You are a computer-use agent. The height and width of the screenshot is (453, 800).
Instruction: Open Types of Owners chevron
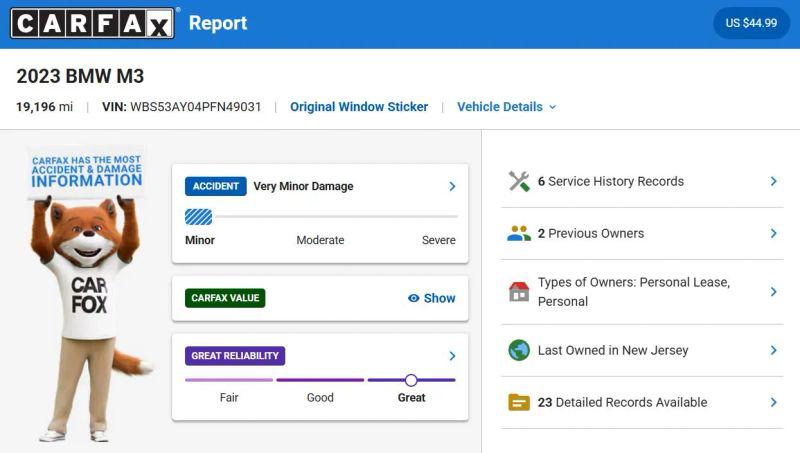[x=773, y=292]
